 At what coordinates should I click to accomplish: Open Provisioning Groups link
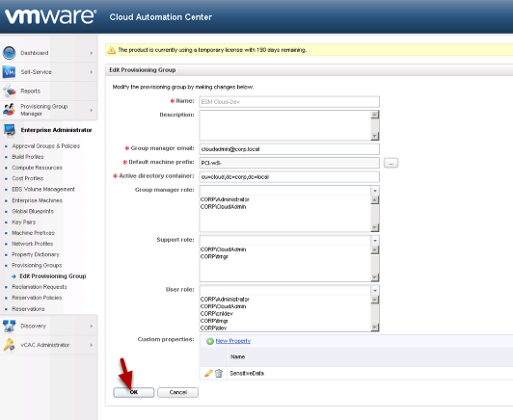pyautogui.click(x=37, y=265)
